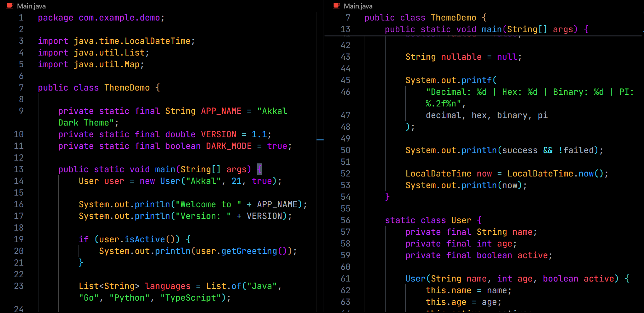The height and width of the screenshot is (313, 644).
Task: Click the Java file icon on the tab above the sticky ThemeDemo header
Action: click(337, 6)
